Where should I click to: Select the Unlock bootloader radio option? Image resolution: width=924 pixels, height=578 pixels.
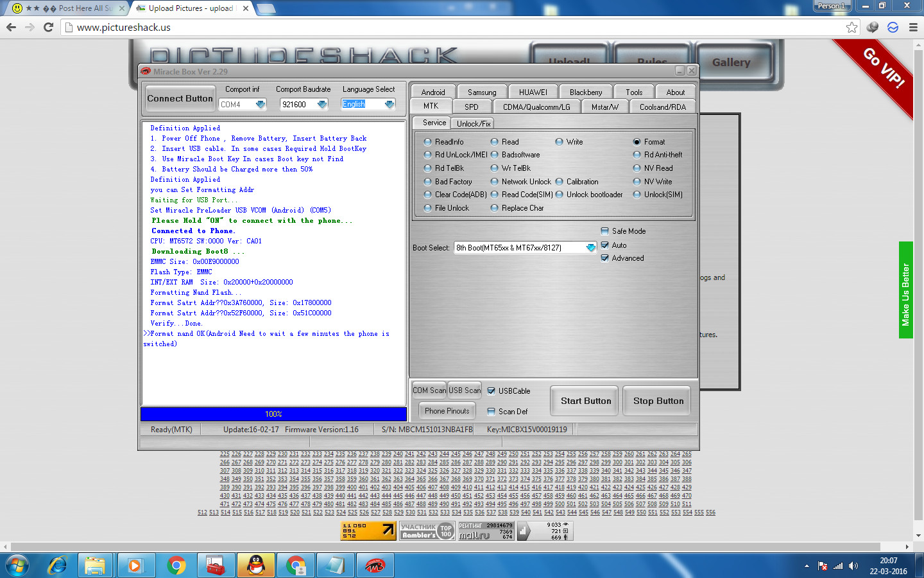click(x=589, y=195)
